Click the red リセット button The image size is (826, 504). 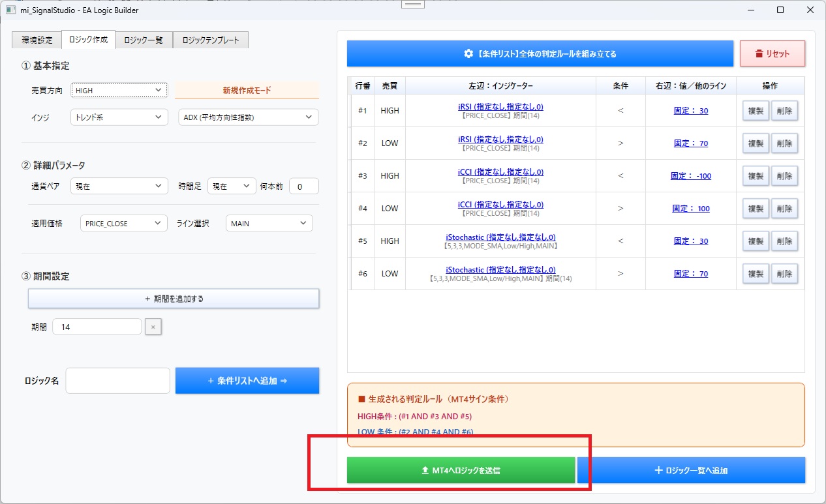772,54
